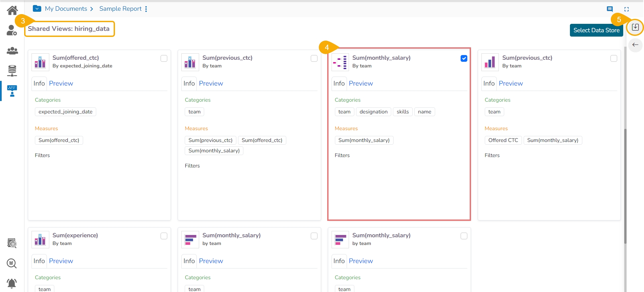Click the designation category tag
Viewport: 644px width, 292px height.
click(x=373, y=112)
